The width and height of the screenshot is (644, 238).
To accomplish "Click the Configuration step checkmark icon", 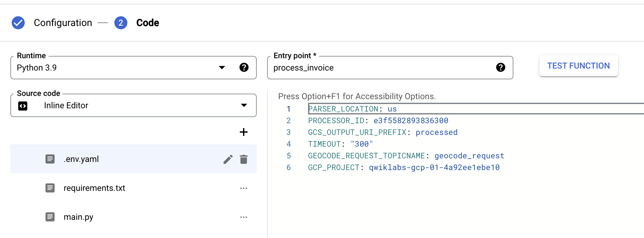I will [x=18, y=23].
